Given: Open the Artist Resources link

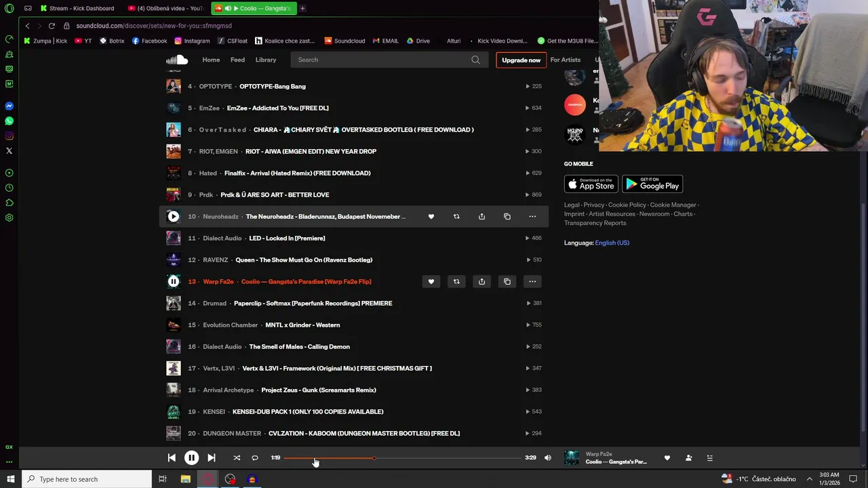Looking at the screenshot, I should coord(612,214).
